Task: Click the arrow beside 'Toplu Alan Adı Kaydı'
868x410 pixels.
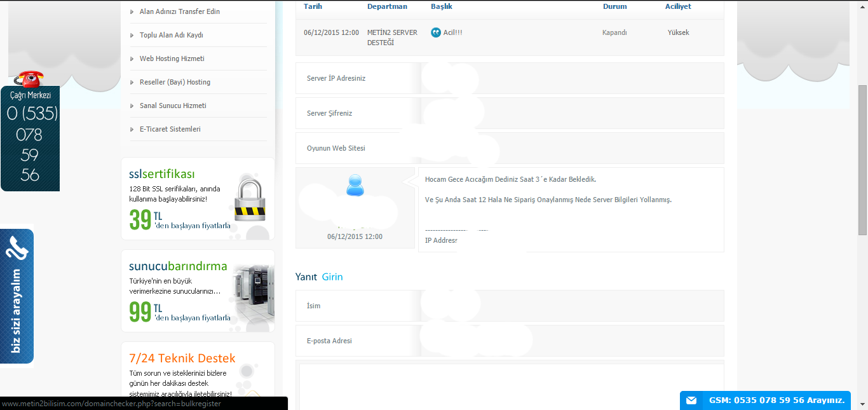Action: [x=132, y=35]
